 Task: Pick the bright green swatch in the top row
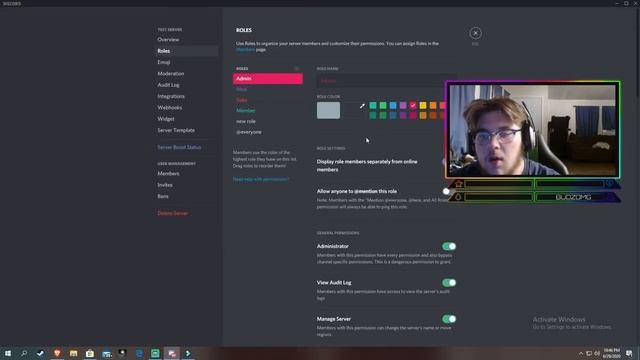[x=383, y=106]
